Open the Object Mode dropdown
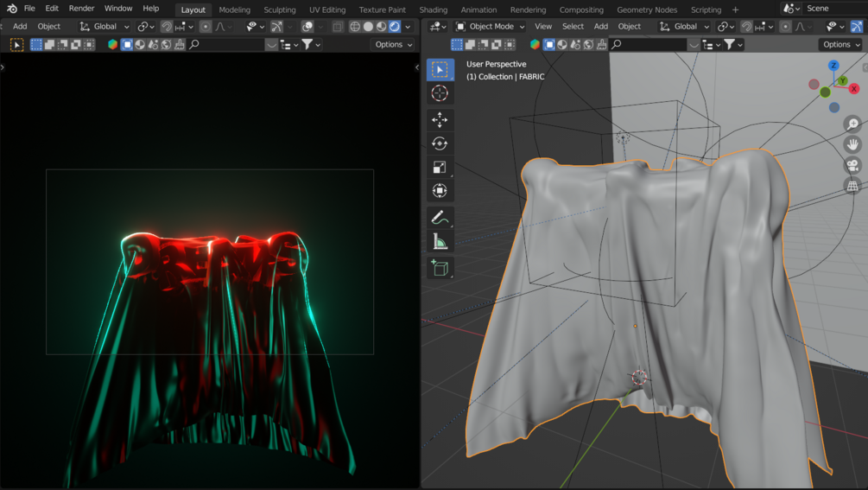Screen dimensions: 868x490 pos(491,27)
